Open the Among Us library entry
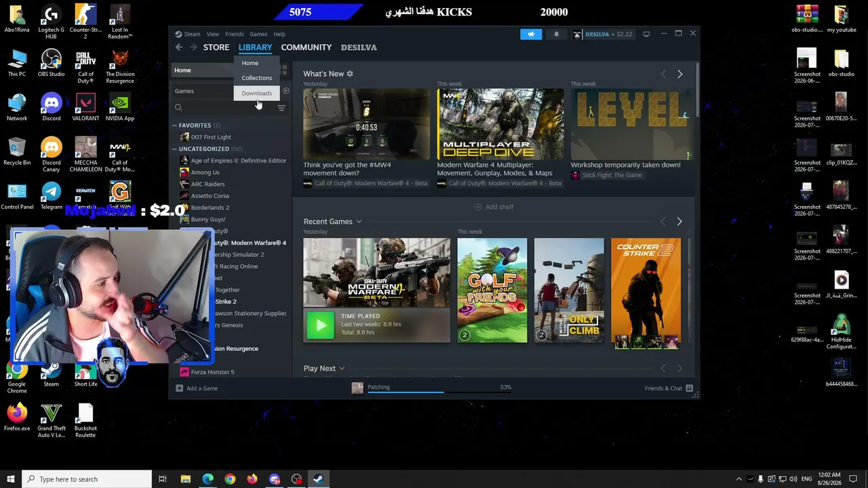The image size is (868, 488). (205, 172)
